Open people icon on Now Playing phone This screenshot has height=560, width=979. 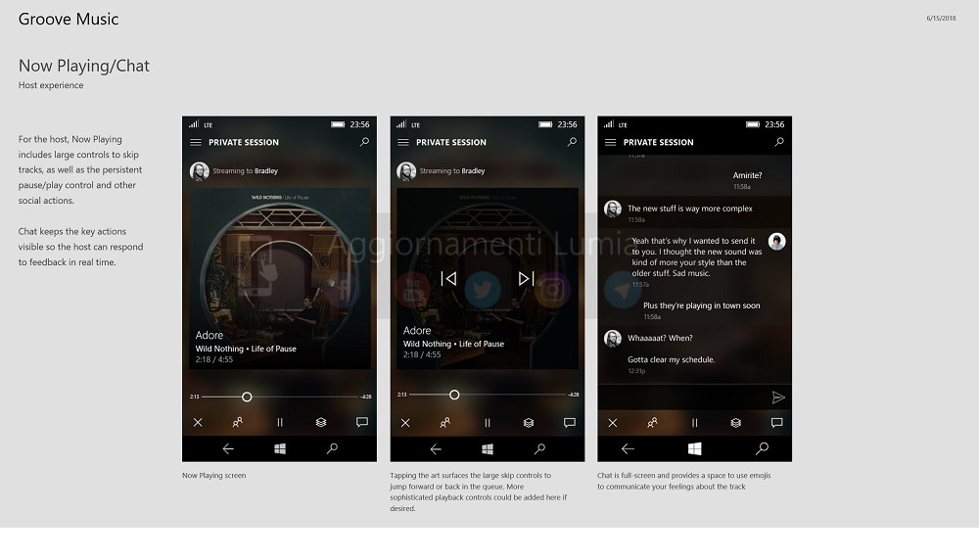[x=237, y=423]
